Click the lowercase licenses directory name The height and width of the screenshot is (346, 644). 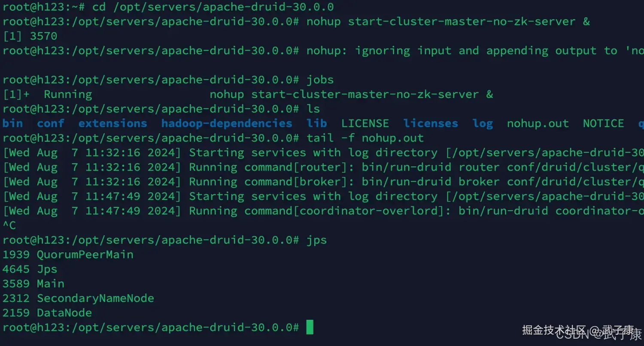tap(431, 123)
